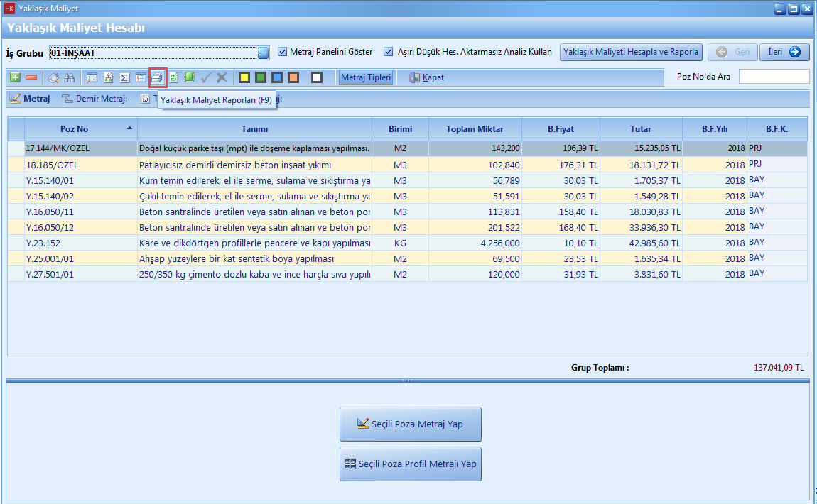Click the red minus delete row icon
The image size is (817, 504).
tap(31, 77)
